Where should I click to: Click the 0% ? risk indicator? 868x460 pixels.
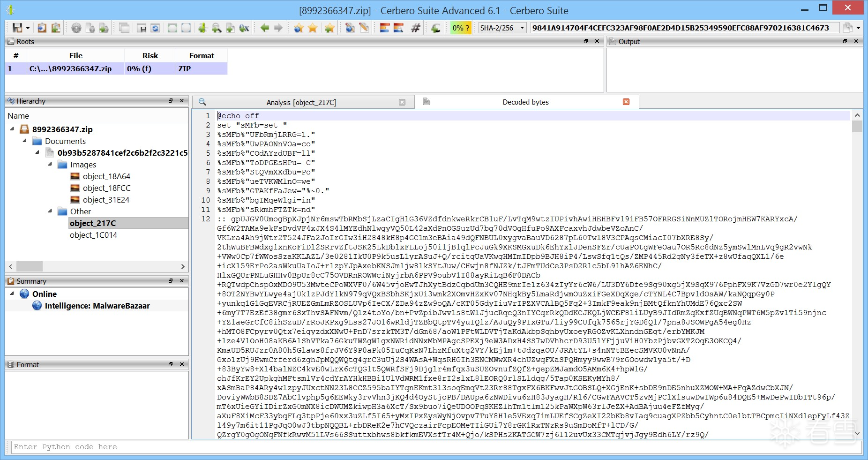(x=461, y=28)
